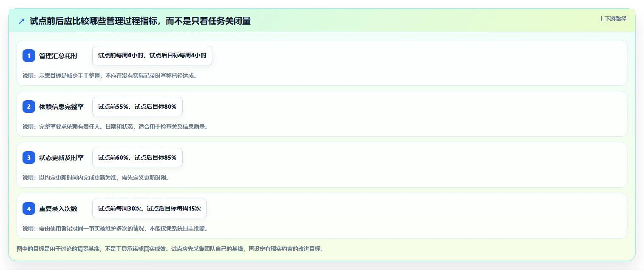Screen dimensions: 644x270
Task: Select the number 2 badge for 依赖信息完整率
Action: (x=29, y=107)
